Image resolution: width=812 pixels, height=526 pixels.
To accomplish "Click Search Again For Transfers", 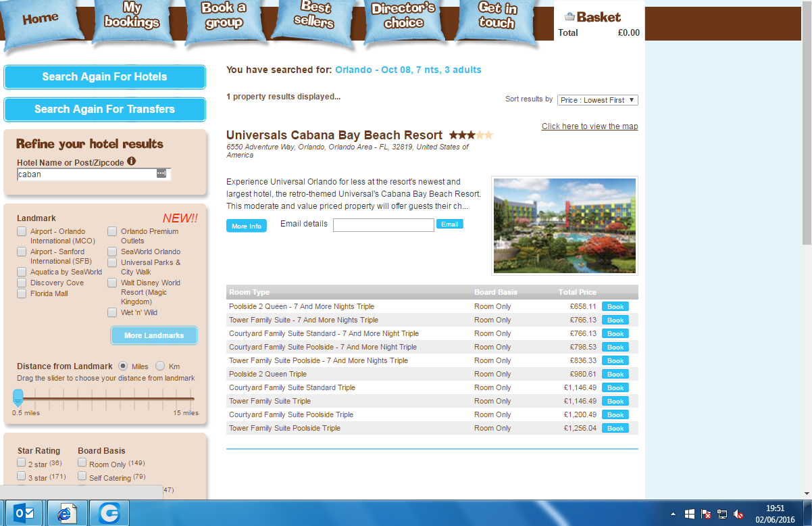I will [x=105, y=110].
